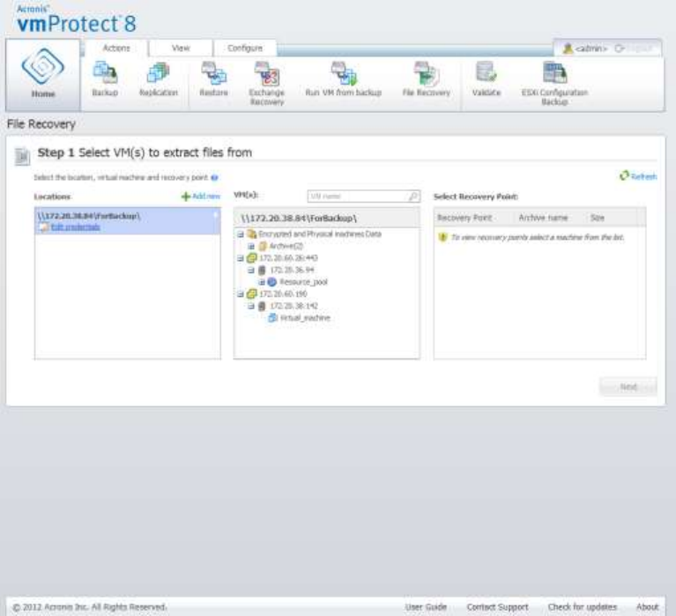Viewport: 676px width, 616px height.
Task: Click the Resource_pool icon
Action: coord(272,282)
